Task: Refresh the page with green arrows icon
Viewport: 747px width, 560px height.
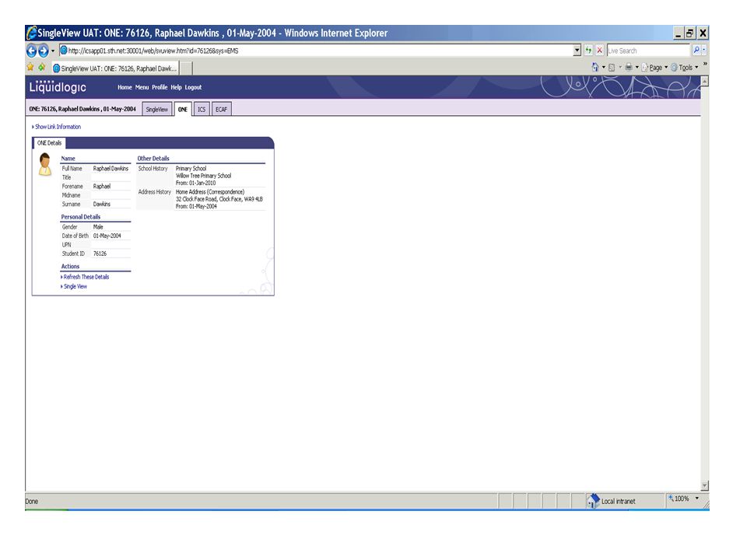Action: click(x=588, y=51)
